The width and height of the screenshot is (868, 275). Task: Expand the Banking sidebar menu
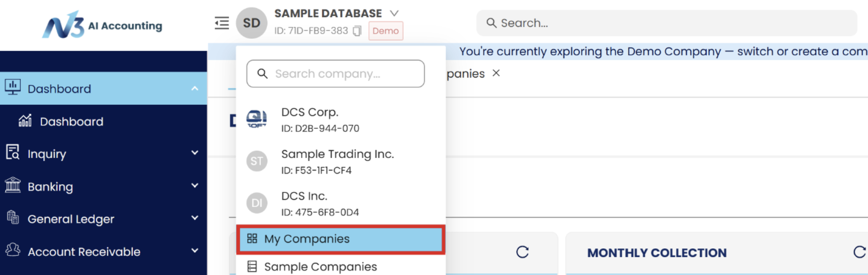point(195,186)
